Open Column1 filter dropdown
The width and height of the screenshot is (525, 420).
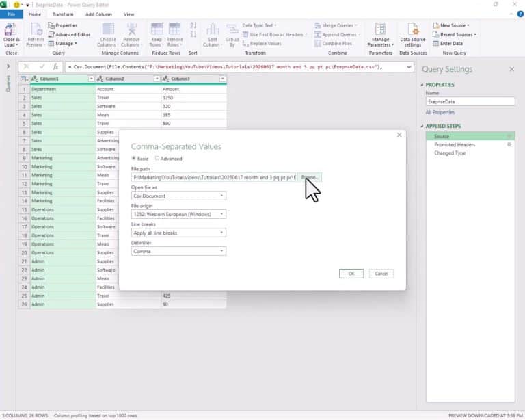click(x=91, y=79)
